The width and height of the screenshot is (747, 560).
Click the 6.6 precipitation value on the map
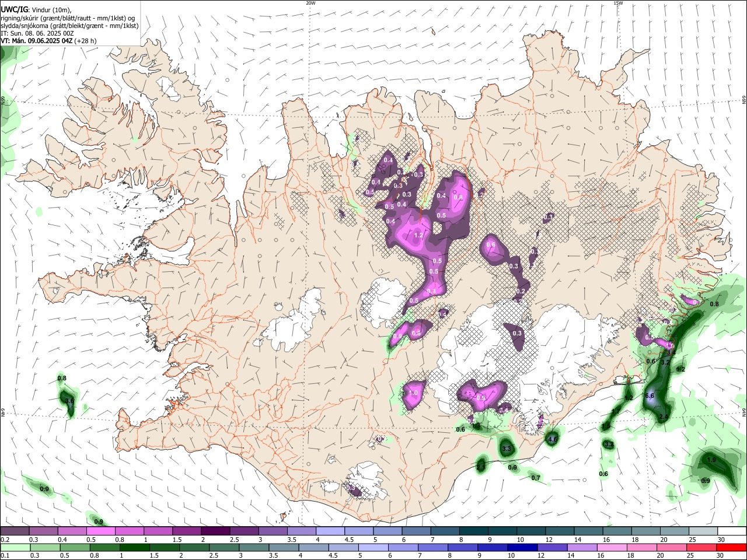tap(650, 395)
